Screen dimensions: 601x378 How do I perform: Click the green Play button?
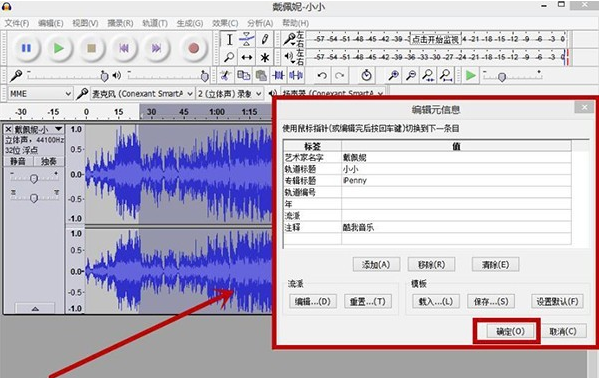point(59,48)
